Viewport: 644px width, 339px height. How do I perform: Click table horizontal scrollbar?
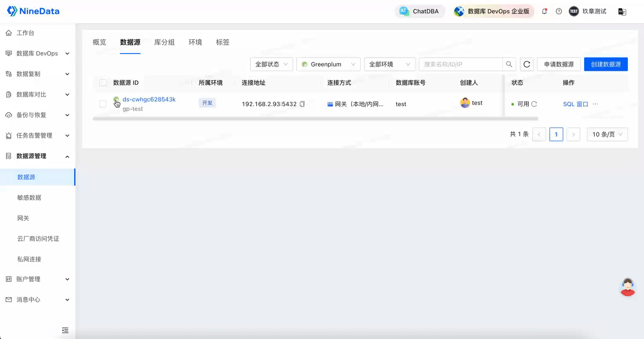pos(315,119)
